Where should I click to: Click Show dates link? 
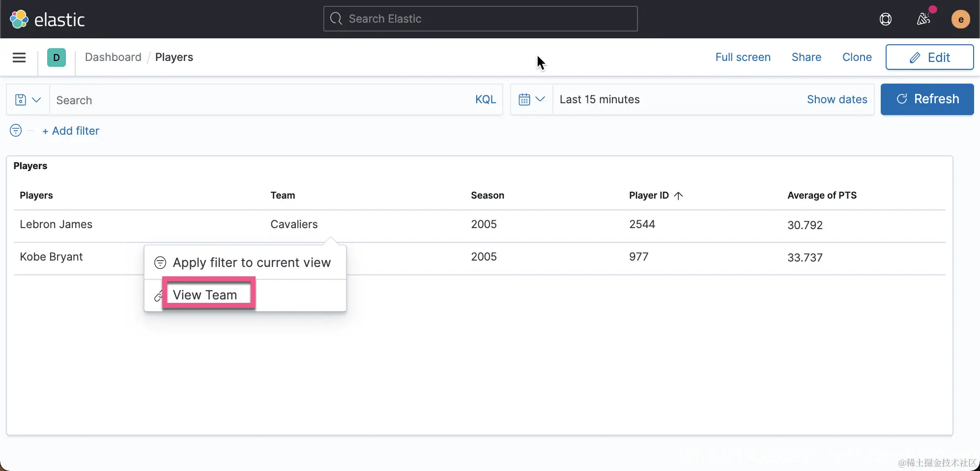837,99
